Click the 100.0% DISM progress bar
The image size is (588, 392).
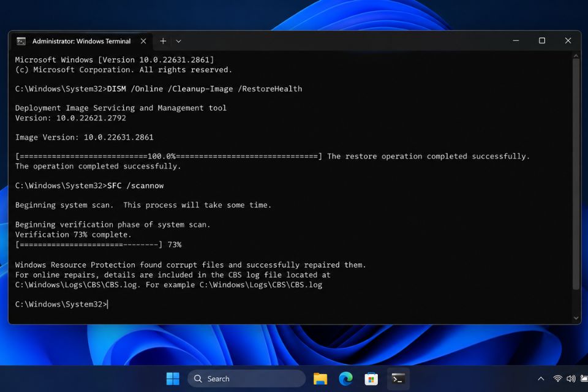point(169,156)
